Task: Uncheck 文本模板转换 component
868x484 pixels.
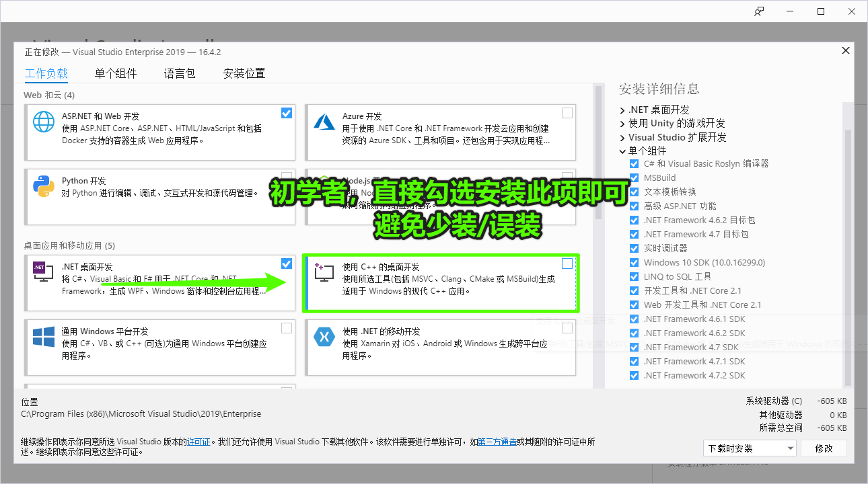Action: [634, 192]
